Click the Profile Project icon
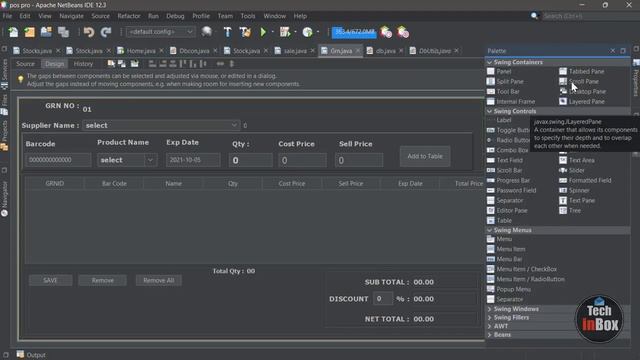Image resolution: width=640 pixels, height=360 pixels. pos(307,32)
